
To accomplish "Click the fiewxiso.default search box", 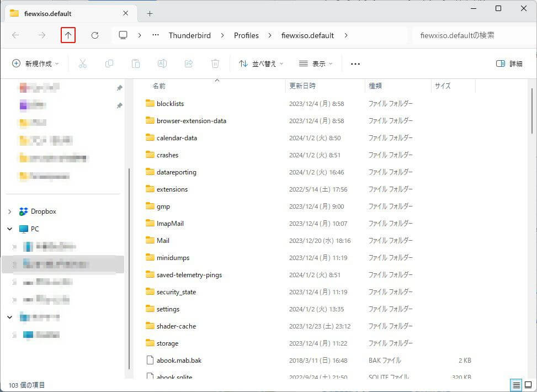I will (x=469, y=35).
